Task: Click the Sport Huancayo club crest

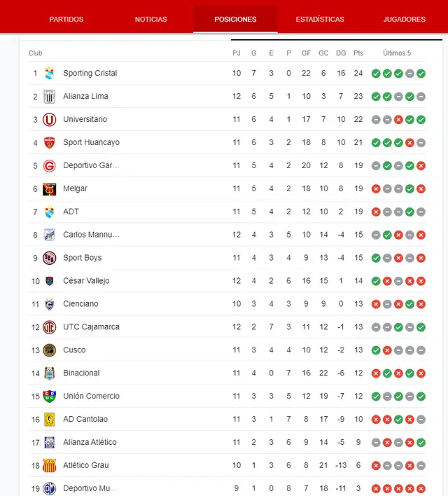Action: pos(49,142)
